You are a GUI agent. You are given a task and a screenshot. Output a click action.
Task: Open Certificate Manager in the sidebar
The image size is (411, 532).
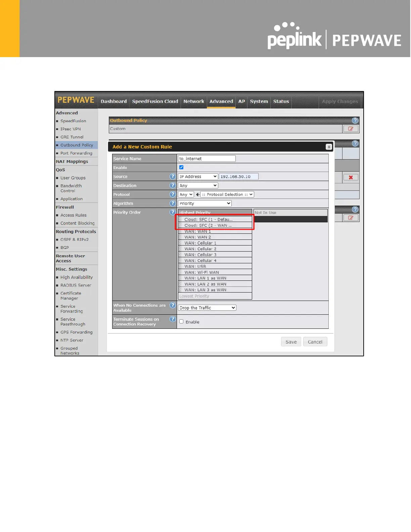[x=71, y=296]
